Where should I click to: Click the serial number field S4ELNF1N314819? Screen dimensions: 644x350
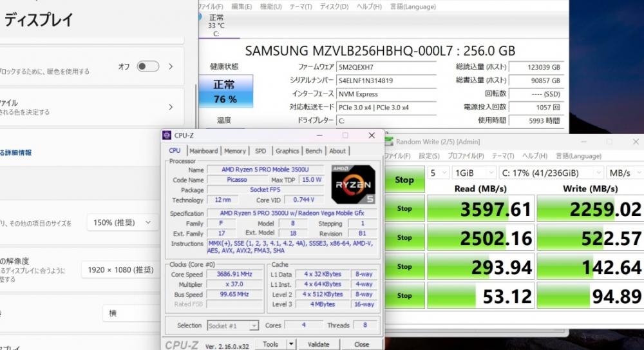(x=386, y=81)
